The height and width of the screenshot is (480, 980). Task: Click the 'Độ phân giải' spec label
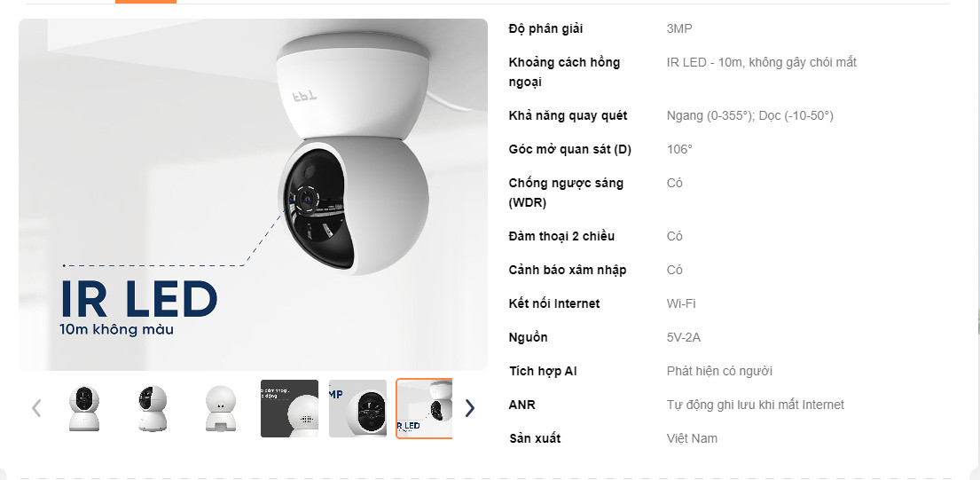point(545,28)
